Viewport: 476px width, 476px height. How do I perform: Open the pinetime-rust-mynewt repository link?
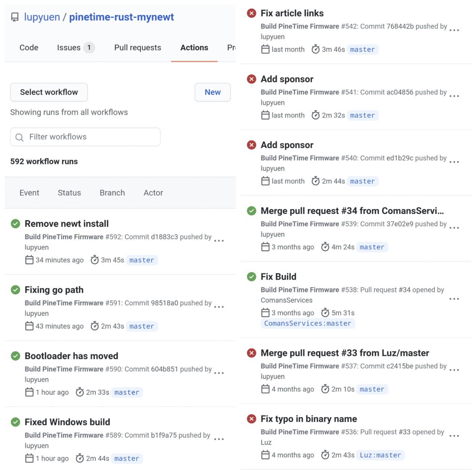click(122, 17)
